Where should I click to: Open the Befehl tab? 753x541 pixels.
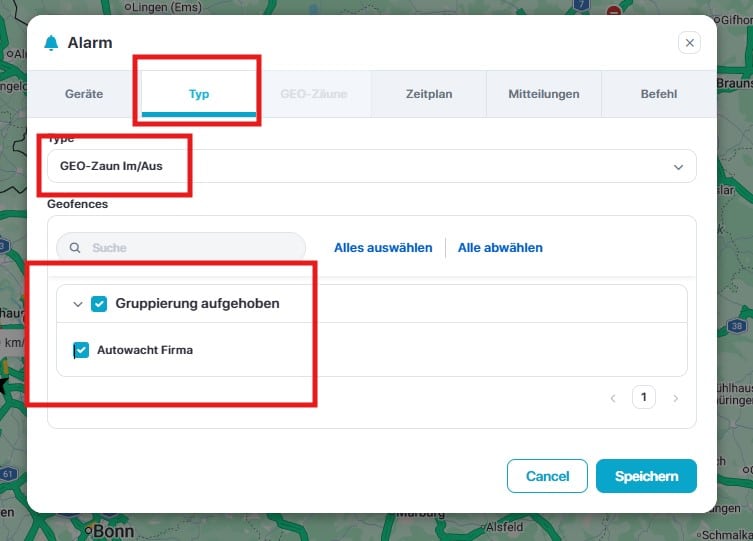tap(659, 95)
